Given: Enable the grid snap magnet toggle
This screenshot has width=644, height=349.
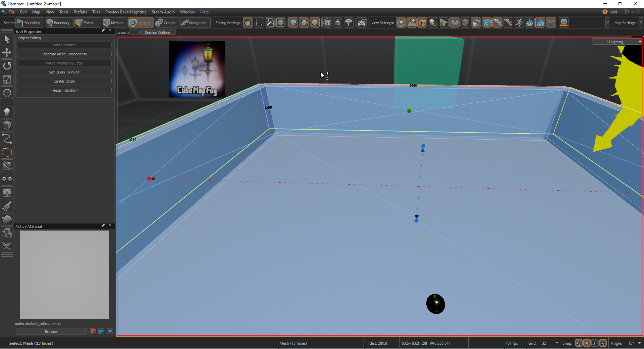Looking at the screenshot, I should (x=587, y=343).
